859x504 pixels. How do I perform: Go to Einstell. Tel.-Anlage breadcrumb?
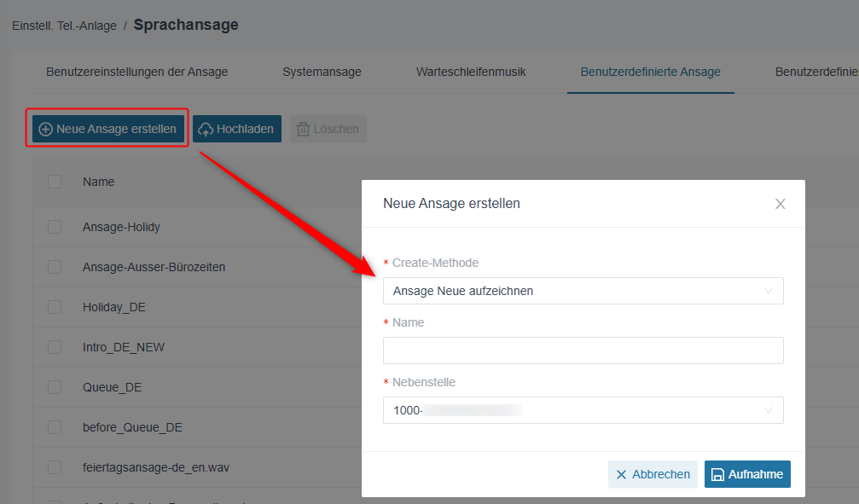[64, 26]
